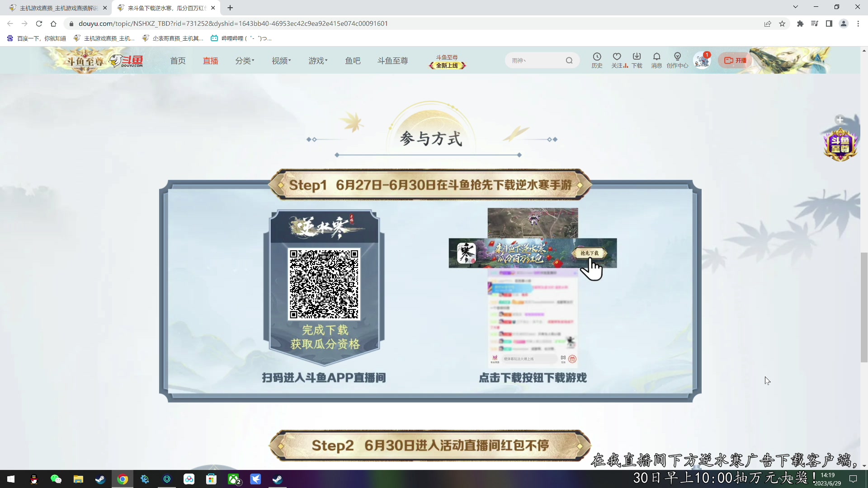Go to 首页 in the Douyu nav
The image size is (868, 488).
point(178,61)
